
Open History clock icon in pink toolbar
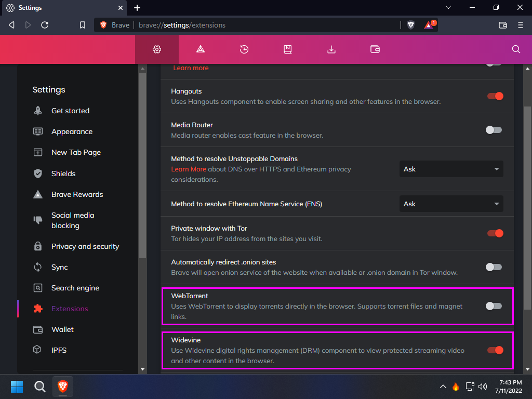[x=244, y=49]
